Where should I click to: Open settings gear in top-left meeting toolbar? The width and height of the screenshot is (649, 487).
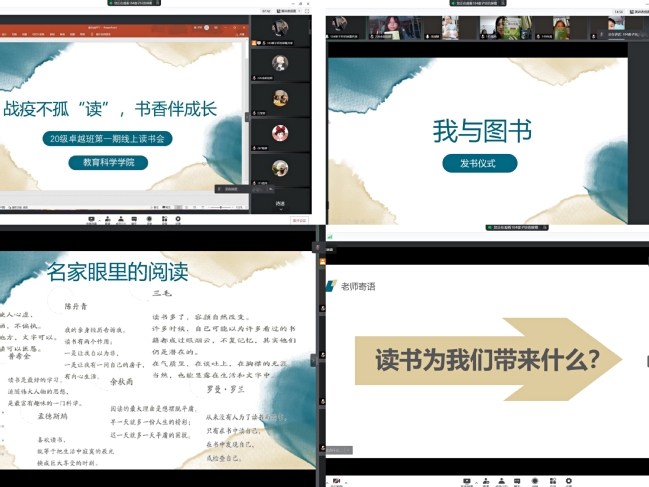179,217
